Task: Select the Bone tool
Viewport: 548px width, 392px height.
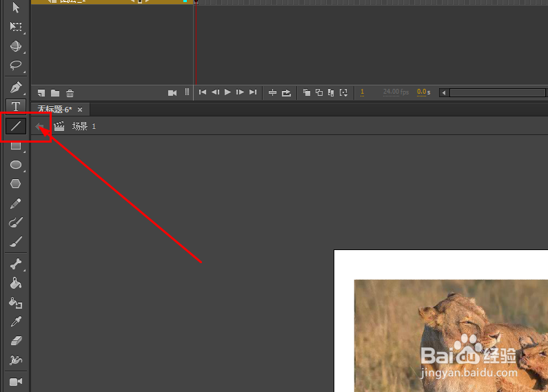Action: pos(16,264)
